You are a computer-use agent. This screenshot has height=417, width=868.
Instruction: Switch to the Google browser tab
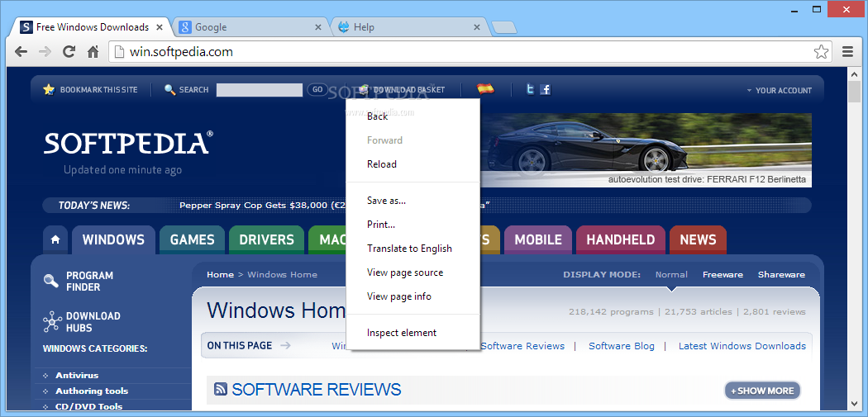coord(249,27)
